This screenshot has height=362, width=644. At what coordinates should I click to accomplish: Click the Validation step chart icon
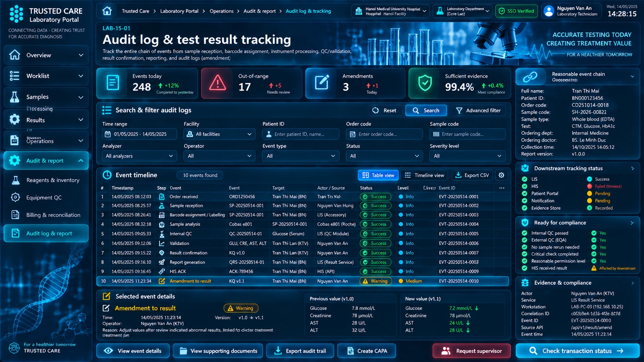point(162,244)
